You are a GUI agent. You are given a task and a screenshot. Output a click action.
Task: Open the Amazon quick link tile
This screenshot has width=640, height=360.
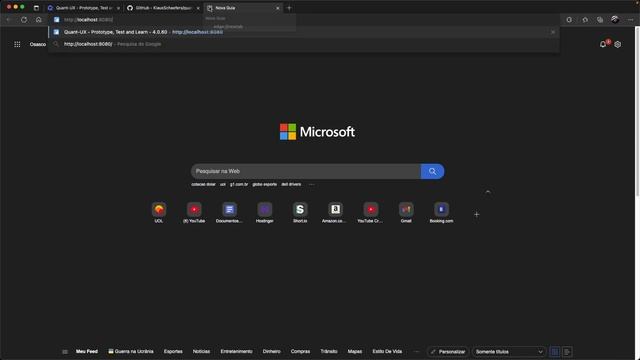[x=335, y=213]
